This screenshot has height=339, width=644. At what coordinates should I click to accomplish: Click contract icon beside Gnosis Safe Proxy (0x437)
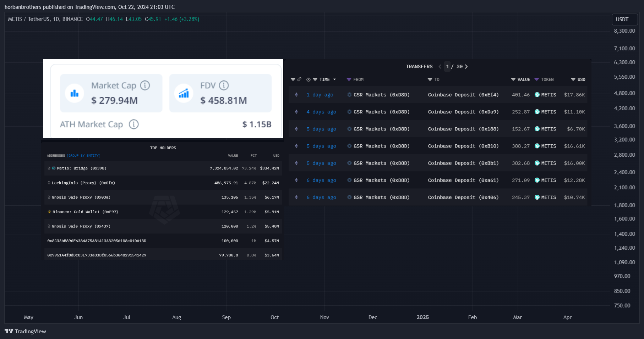coord(49,226)
